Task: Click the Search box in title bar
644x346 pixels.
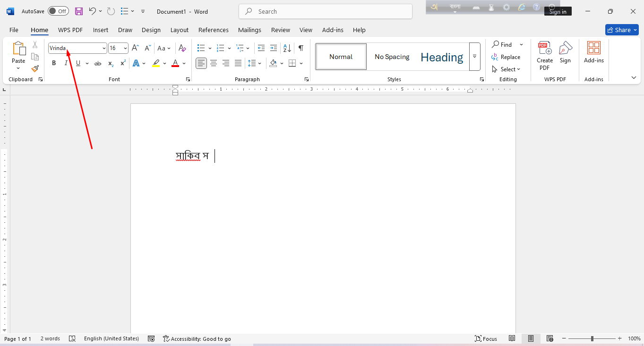Action: click(x=326, y=11)
